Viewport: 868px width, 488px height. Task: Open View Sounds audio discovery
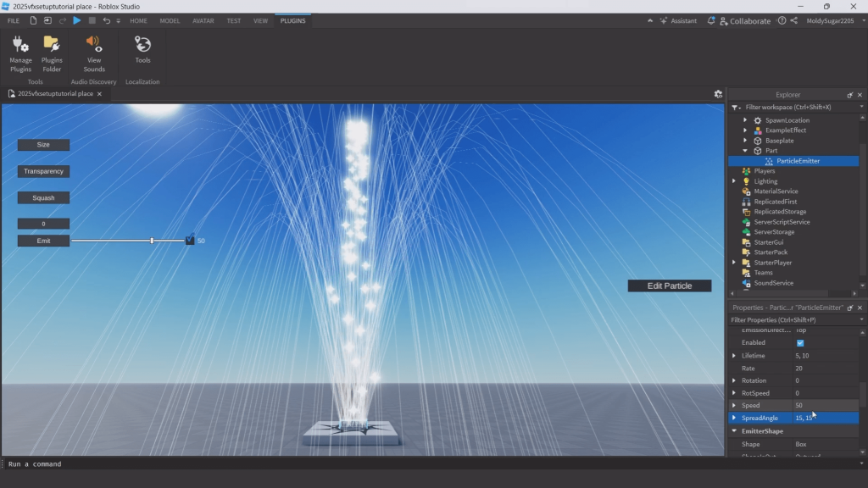pos(94,53)
